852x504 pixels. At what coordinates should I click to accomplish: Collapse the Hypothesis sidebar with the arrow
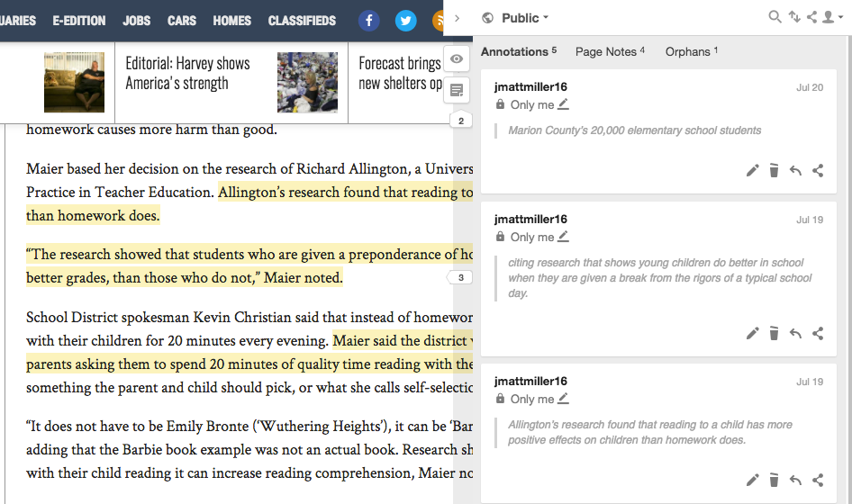pyautogui.click(x=457, y=18)
